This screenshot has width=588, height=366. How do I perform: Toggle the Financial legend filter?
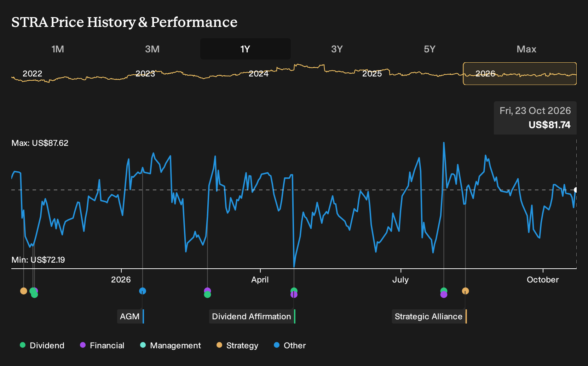pyautogui.click(x=102, y=345)
